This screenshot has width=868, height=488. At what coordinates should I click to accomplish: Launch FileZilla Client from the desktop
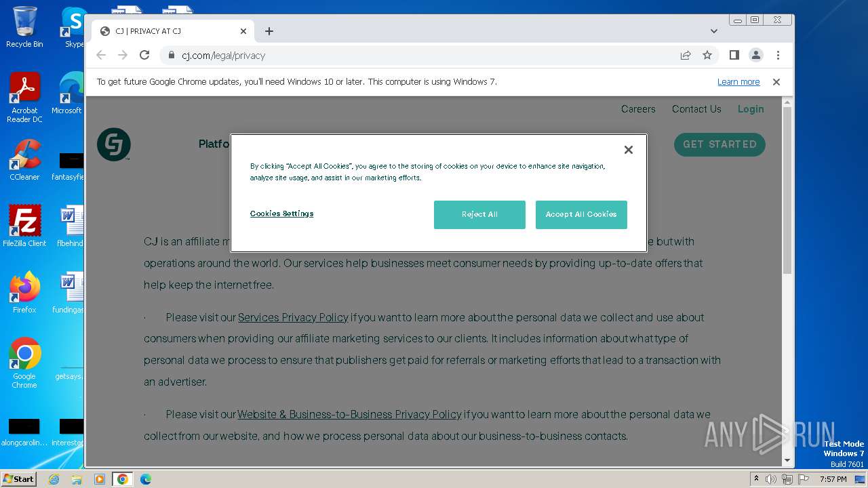24,226
